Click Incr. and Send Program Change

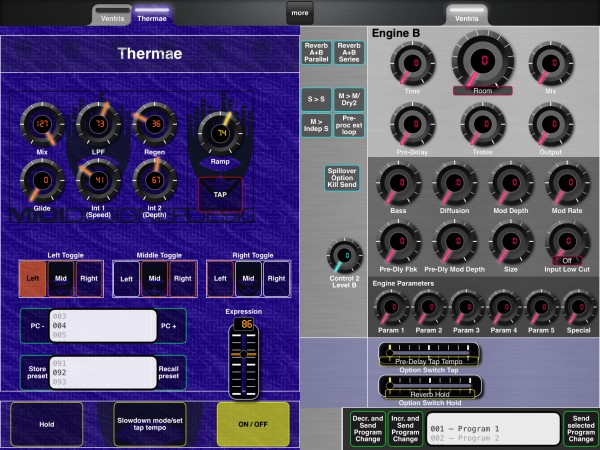pos(405,429)
